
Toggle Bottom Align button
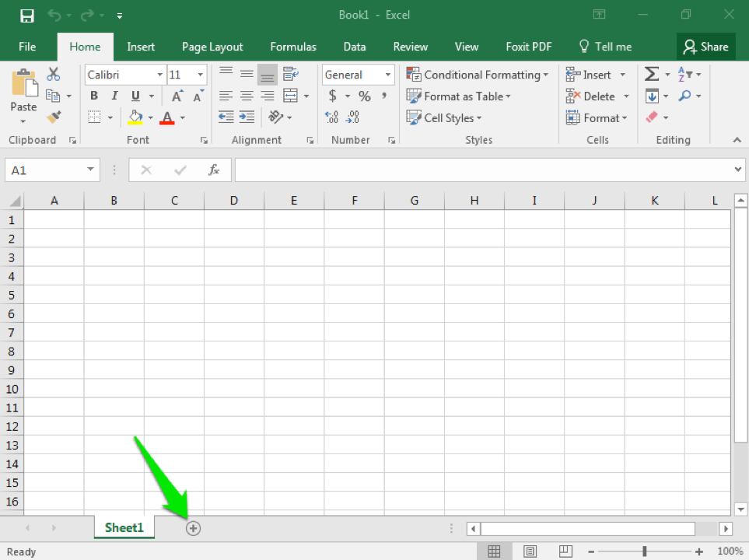[267, 74]
